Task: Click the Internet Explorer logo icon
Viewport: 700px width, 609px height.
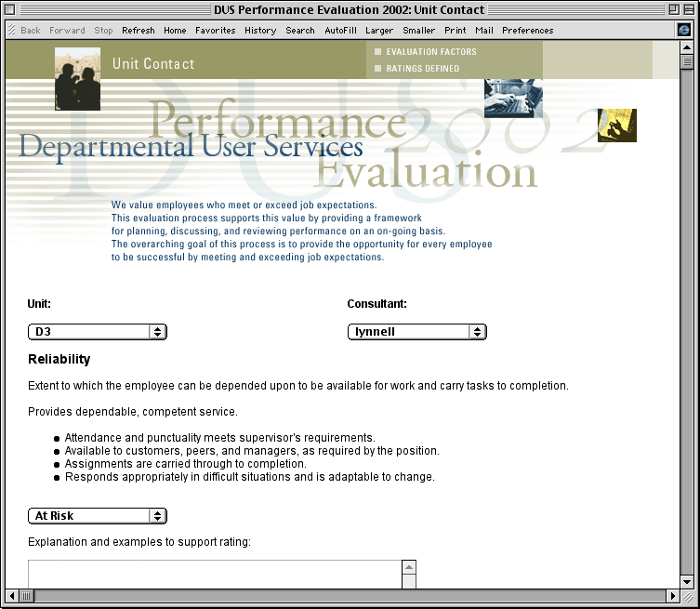Action: tap(685, 30)
